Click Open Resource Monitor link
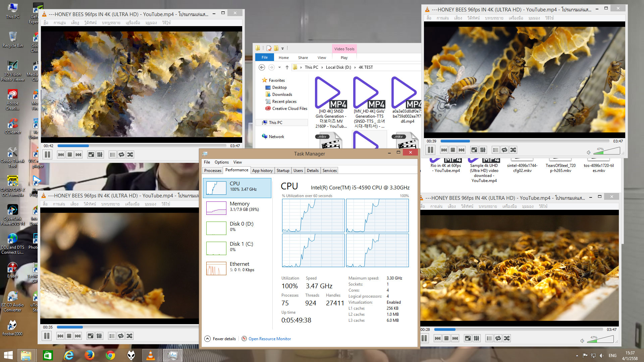The width and height of the screenshot is (644, 362). (269, 339)
